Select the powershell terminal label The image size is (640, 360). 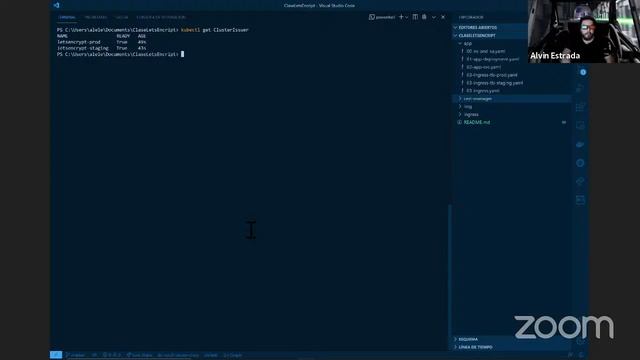pos(382,17)
